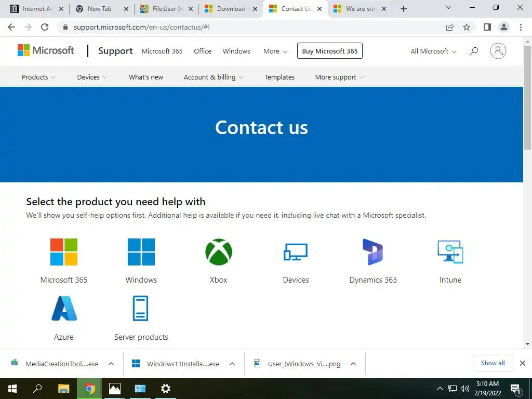
Task: Show hidden system tray icons
Action: click(440, 389)
